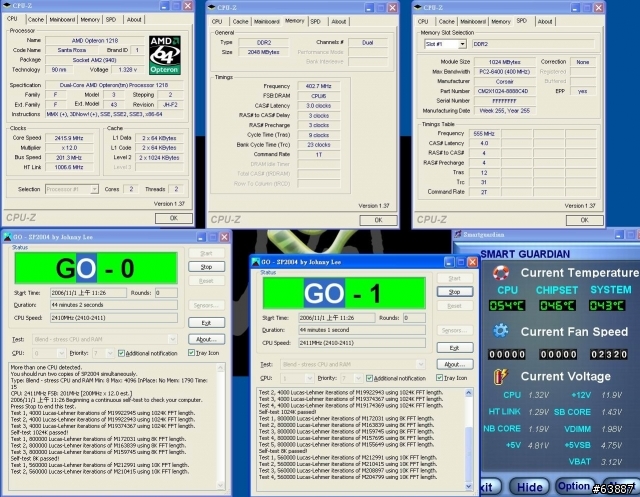Image resolution: width=640 pixels, height=497 pixels.
Task: Click the CPU Speed field in GO - 1 window
Action: [362, 343]
